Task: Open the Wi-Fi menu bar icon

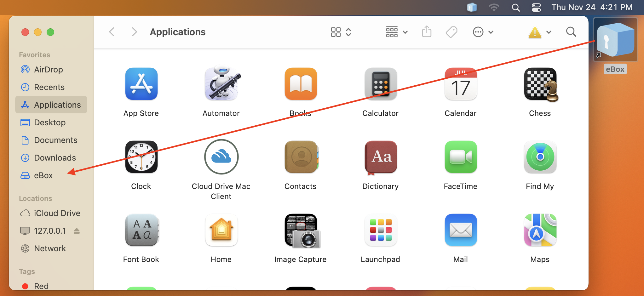Action: coord(494,7)
